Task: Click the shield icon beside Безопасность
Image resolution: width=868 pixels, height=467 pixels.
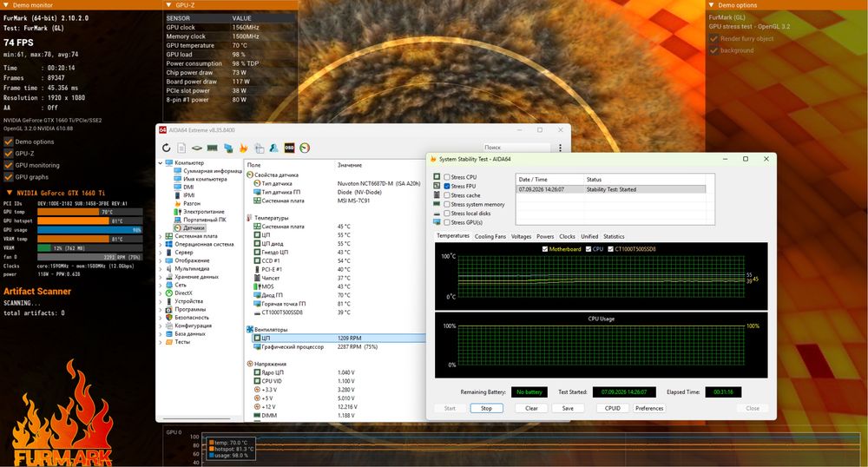Action: click(169, 318)
